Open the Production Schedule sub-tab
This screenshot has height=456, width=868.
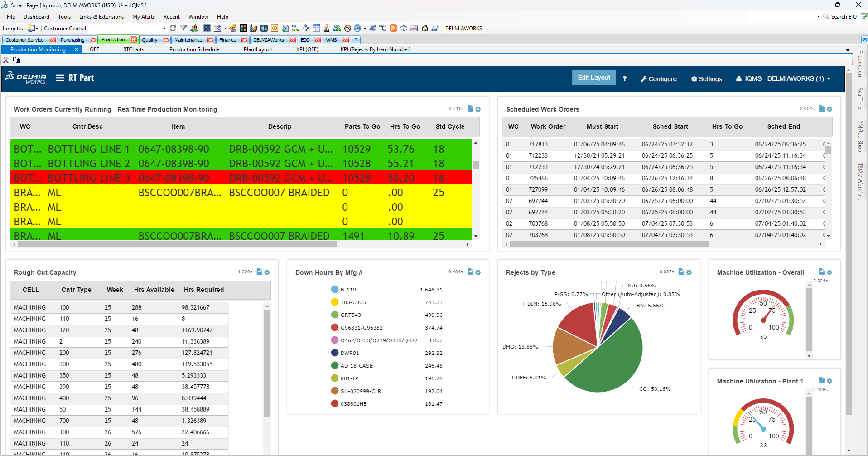[194, 49]
